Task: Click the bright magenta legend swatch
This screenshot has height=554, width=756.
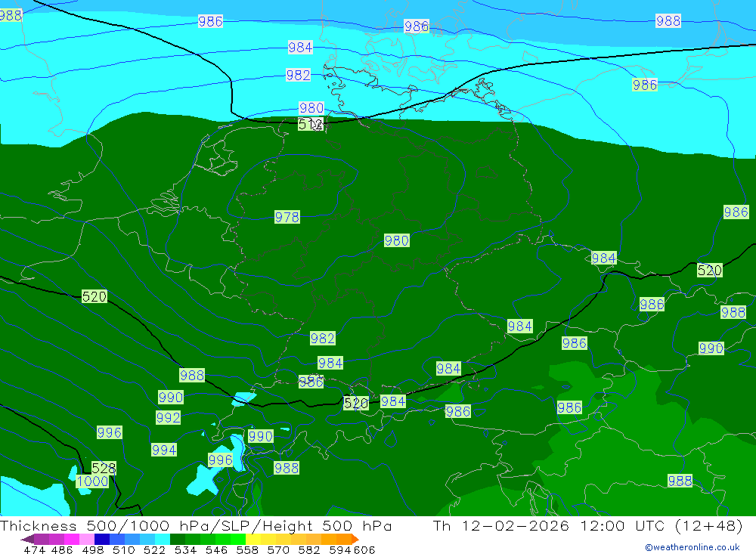Action: click(x=72, y=539)
